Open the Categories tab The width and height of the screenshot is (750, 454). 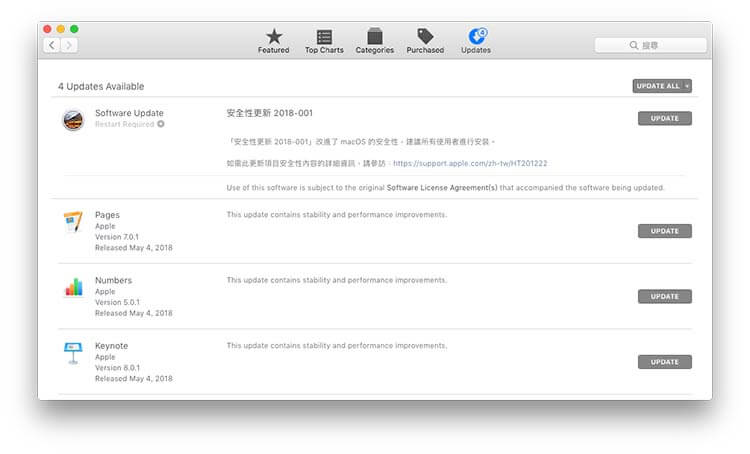tap(375, 41)
